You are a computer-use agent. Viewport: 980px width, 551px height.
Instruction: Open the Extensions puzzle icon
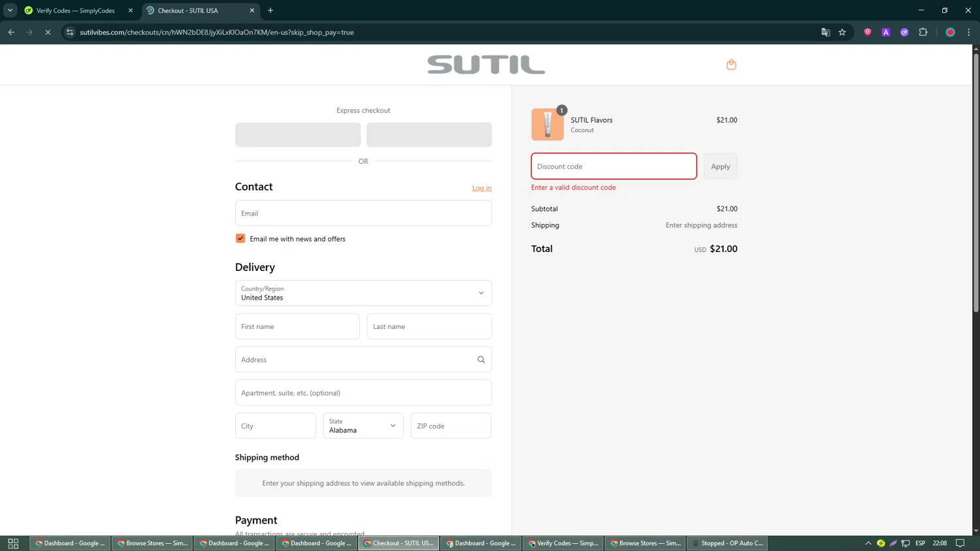click(923, 32)
